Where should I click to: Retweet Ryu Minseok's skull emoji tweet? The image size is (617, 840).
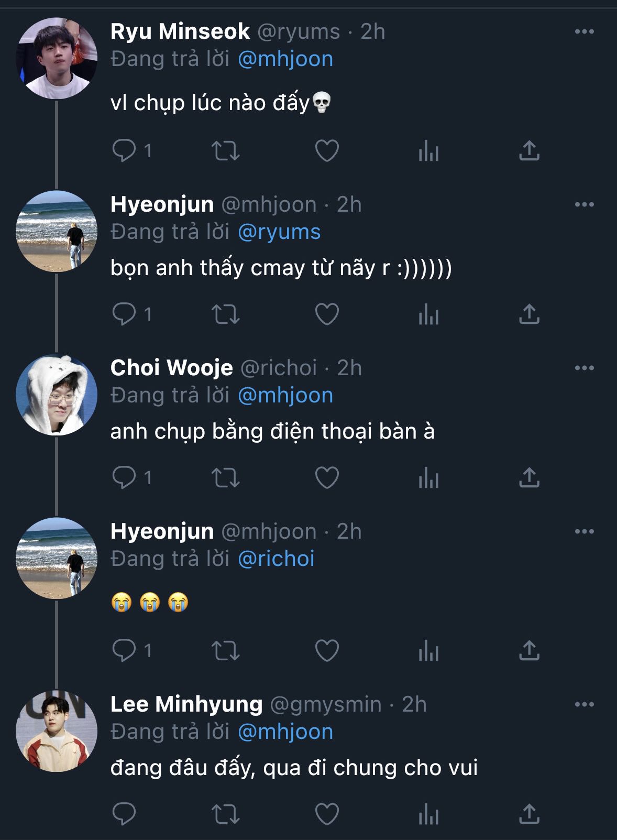226,151
